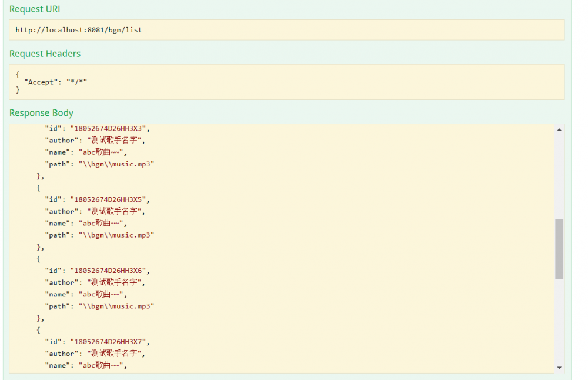Screen dimensions: 588x380
Task: Click the Response Body scroll-down arrow
Action: tap(559, 368)
